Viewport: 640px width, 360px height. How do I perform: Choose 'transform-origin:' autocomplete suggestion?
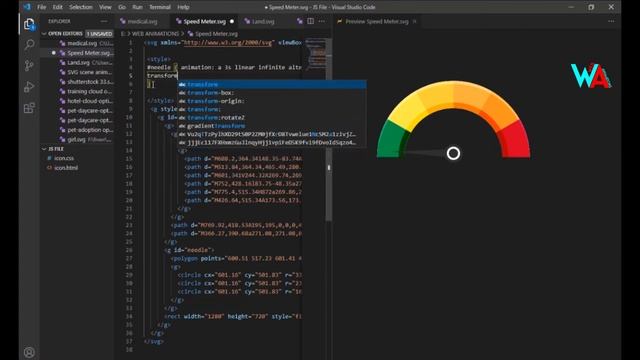(272, 101)
